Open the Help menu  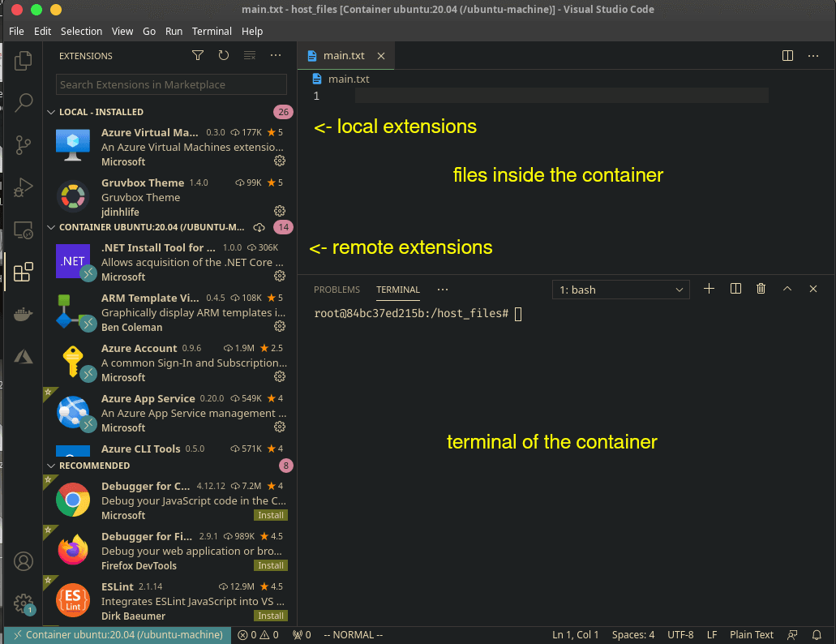pyautogui.click(x=252, y=32)
